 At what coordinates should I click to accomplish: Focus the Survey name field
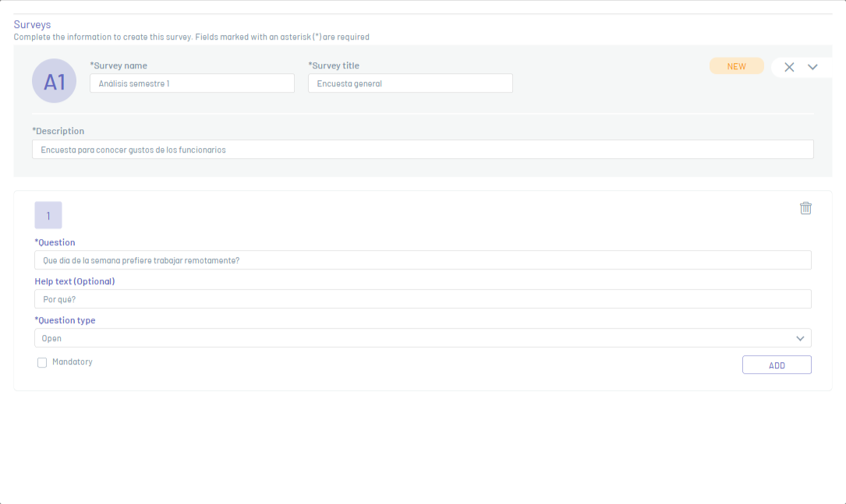point(192,83)
